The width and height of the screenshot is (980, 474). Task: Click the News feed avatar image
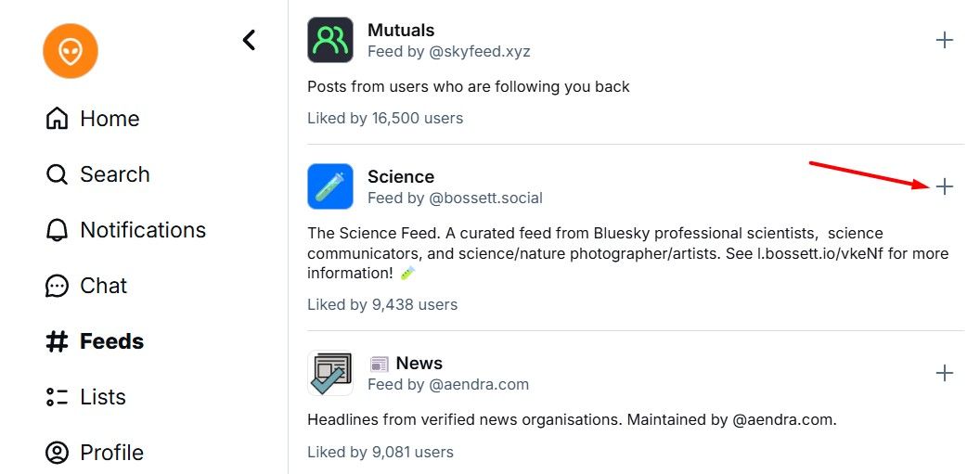(330, 373)
